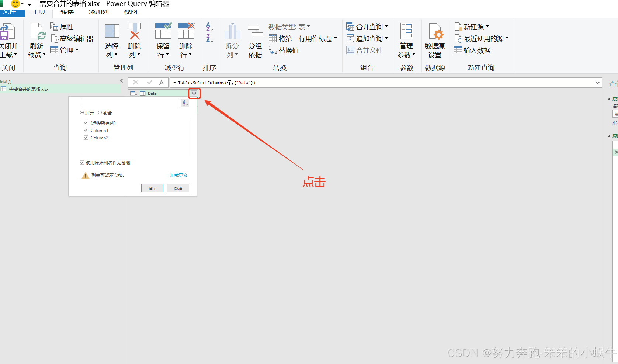The width and height of the screenshot is (618, 364).
Task: Click the Remove Rows (删除行) icon
Action: (x=186, y=31)
